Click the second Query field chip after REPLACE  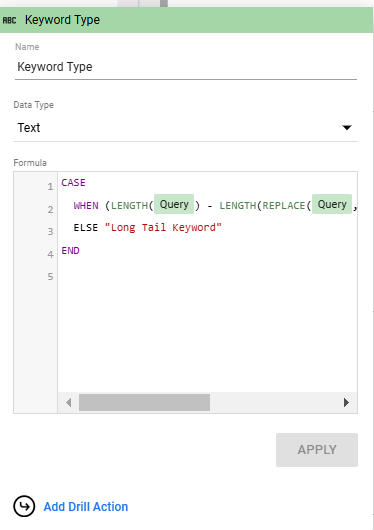point(332,204)
